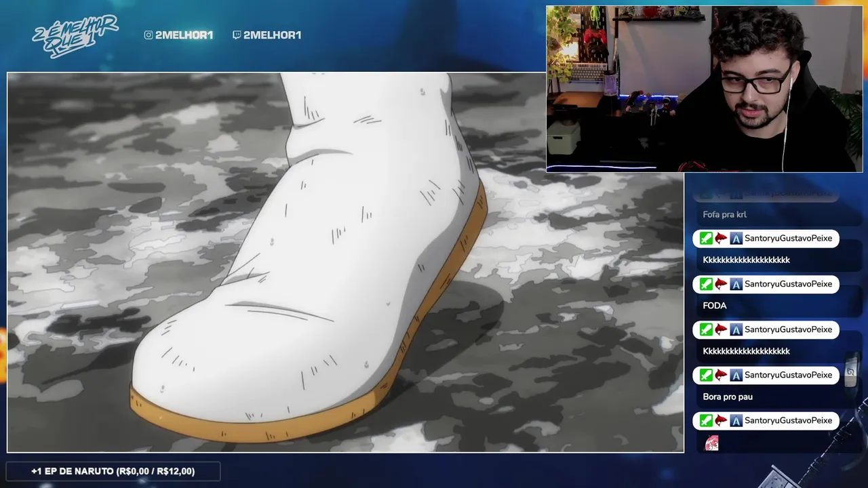Click username SantoryuGustavoPeixe above 'Bora pro pau'
Screen dimensions: 868x488
coord(788,375)
